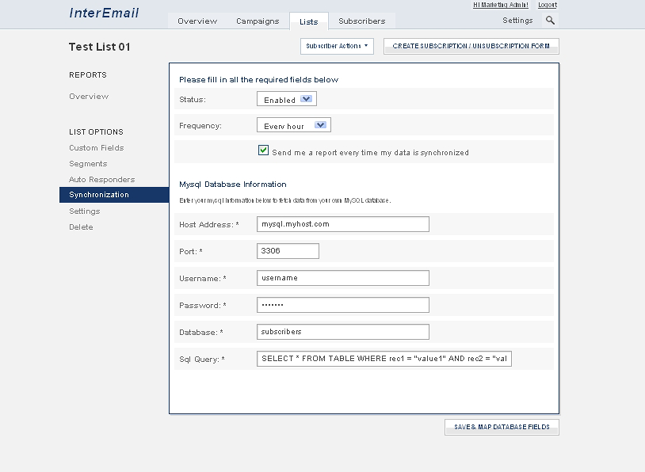Open the Status dropdown
The image size is (645, 472).
287,99
